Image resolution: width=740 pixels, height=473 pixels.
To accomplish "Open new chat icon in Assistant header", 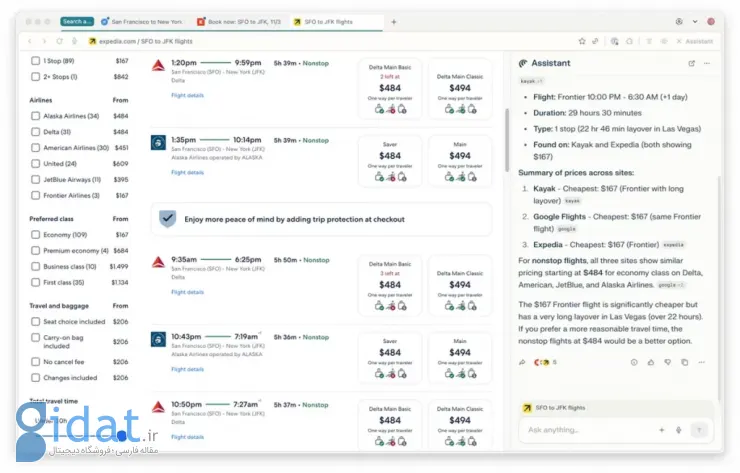I will click(691, 63).
